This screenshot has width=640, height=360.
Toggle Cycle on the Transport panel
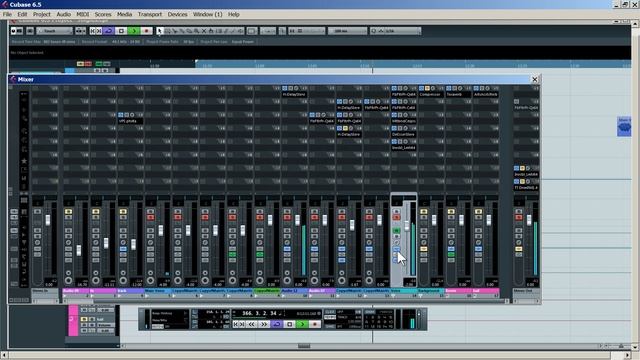(276, 324)
